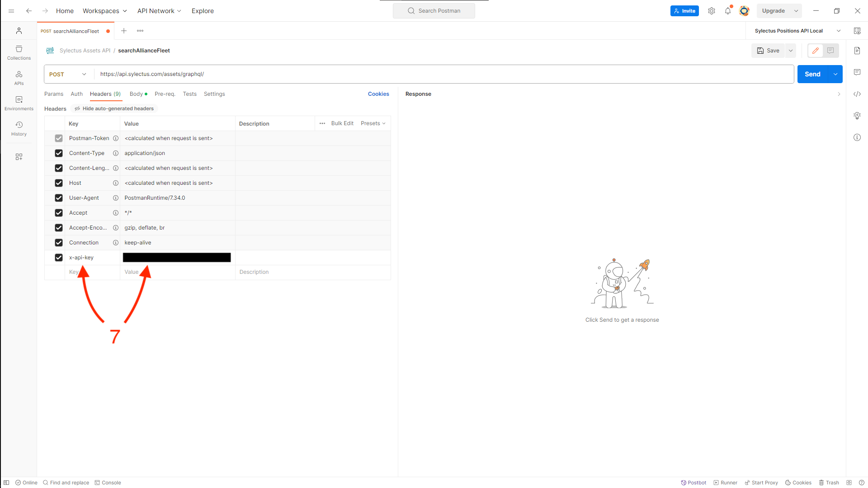Click the Send button

812,74
